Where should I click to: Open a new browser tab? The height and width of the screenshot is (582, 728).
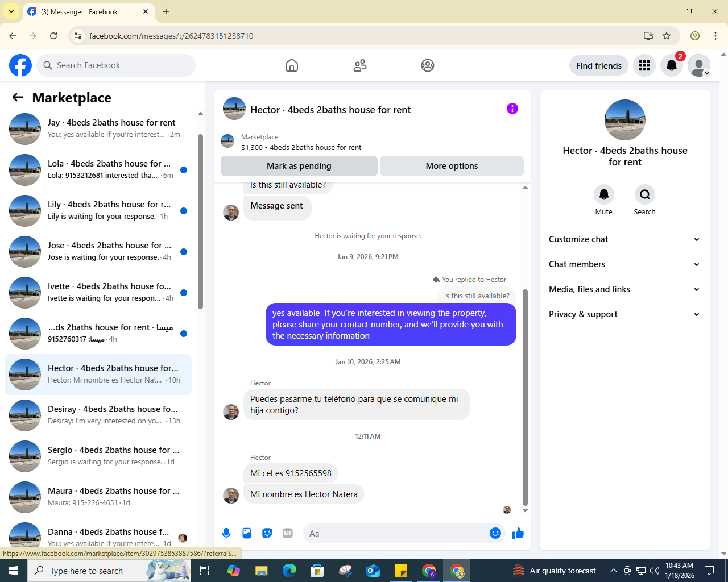click(x=166, y=11)
